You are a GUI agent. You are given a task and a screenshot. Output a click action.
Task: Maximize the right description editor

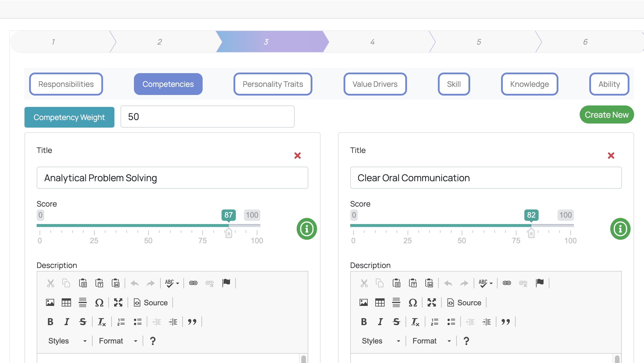tap(432, 302)
